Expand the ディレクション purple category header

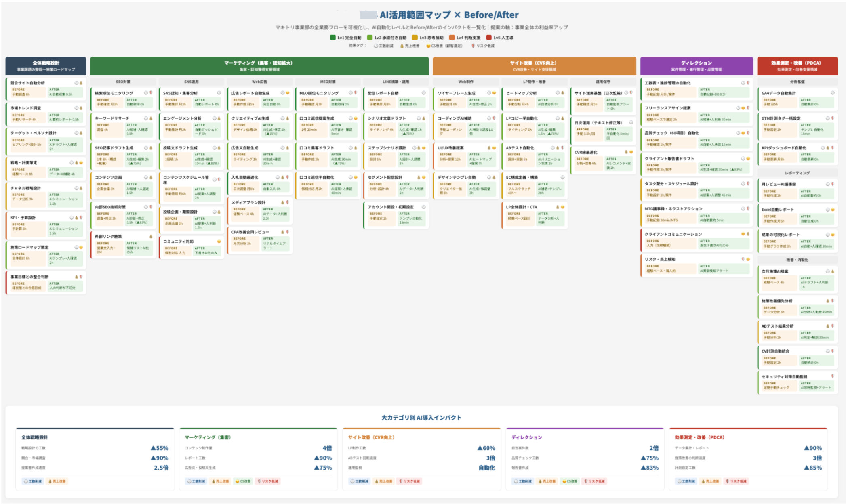pyautogui.click(x=697, y=66)
